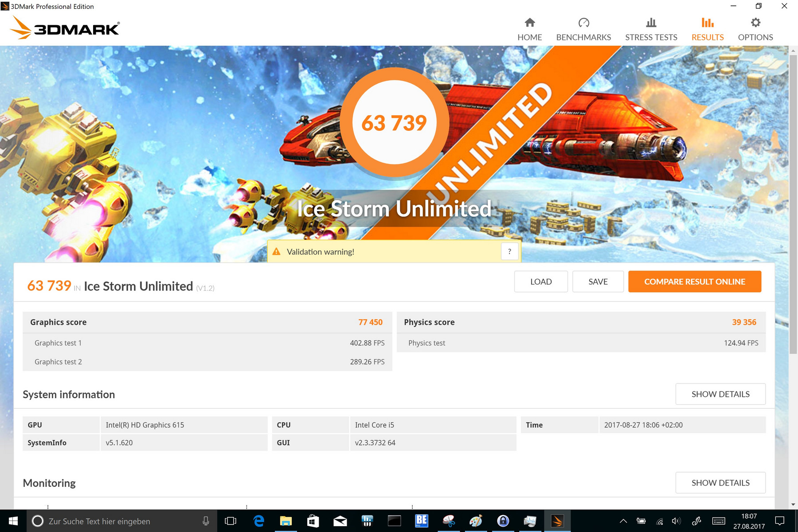Click the "(V1.2)" version label
This screenshot has height=532, width=798.
pos(205,288)
